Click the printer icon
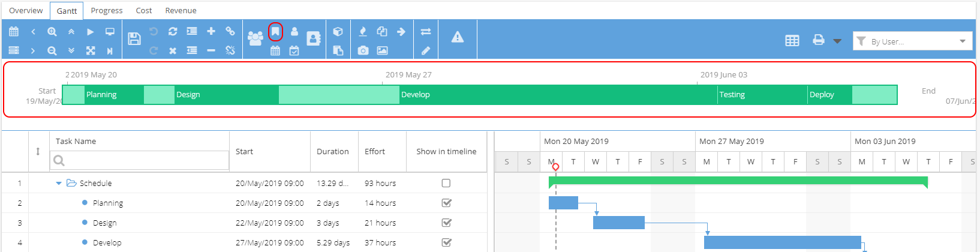This screenshot has width=980, height=252. [x=818, y=40]
